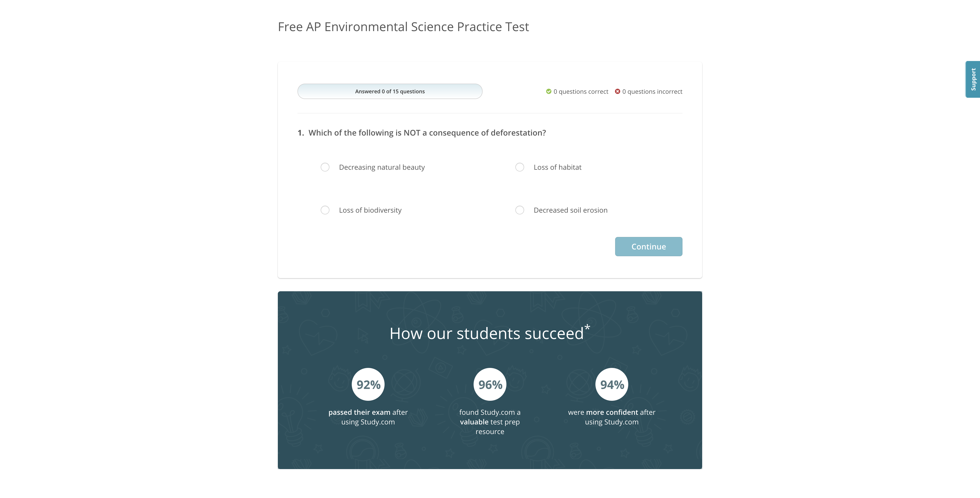Open the Support side tab
980x498 pixels.
click(973, 79)
